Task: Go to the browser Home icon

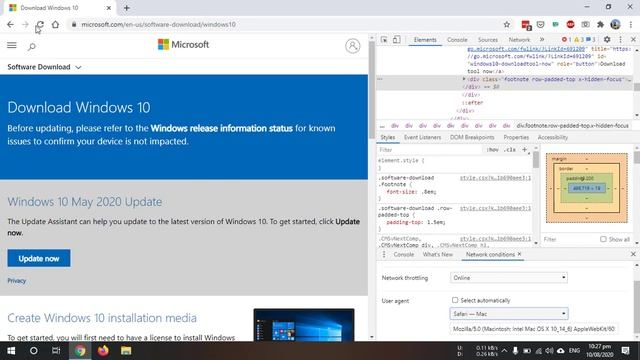Action: (56, 24)
